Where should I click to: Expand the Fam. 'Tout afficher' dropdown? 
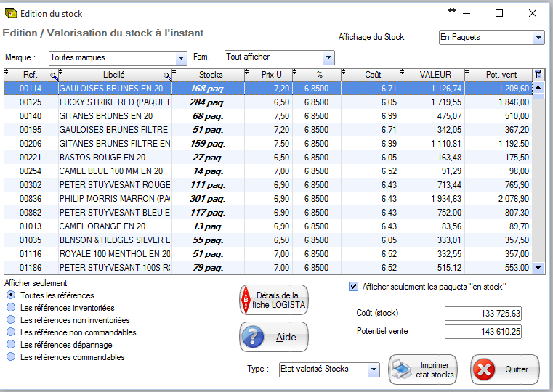tap(328, 57)
